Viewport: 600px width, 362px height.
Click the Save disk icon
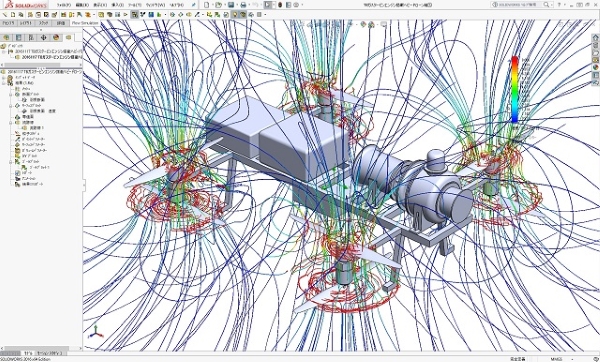pyautogui.click(x=231, y=5)
